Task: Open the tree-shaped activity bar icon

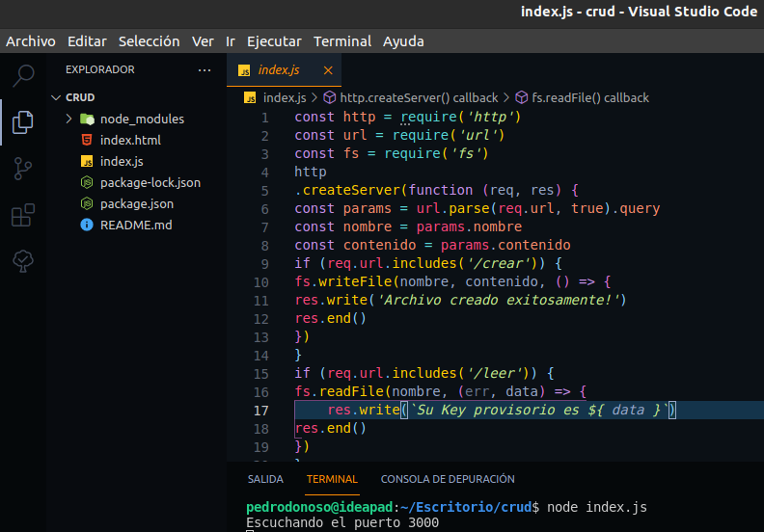Action: click(x=23, y=261)
